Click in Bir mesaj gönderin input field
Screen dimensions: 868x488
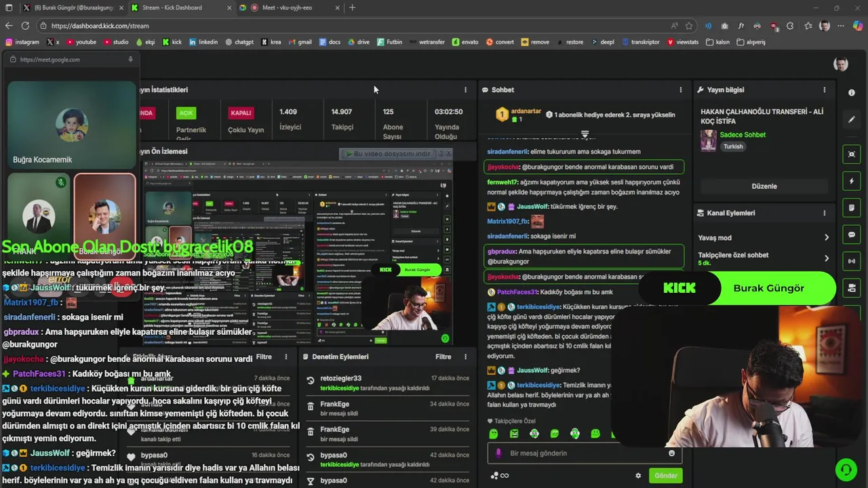(x=583, y=453)
